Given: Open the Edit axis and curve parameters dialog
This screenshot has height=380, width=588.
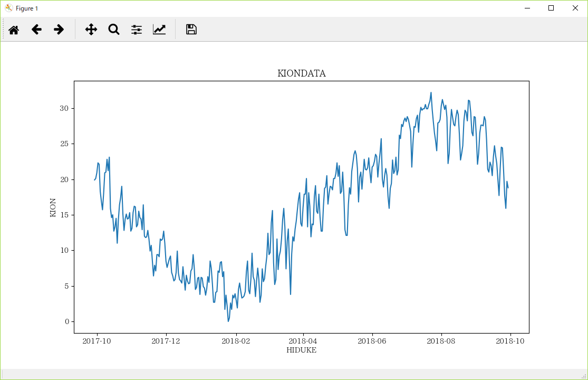Looking at the screenshot, I should coord(159,30).
